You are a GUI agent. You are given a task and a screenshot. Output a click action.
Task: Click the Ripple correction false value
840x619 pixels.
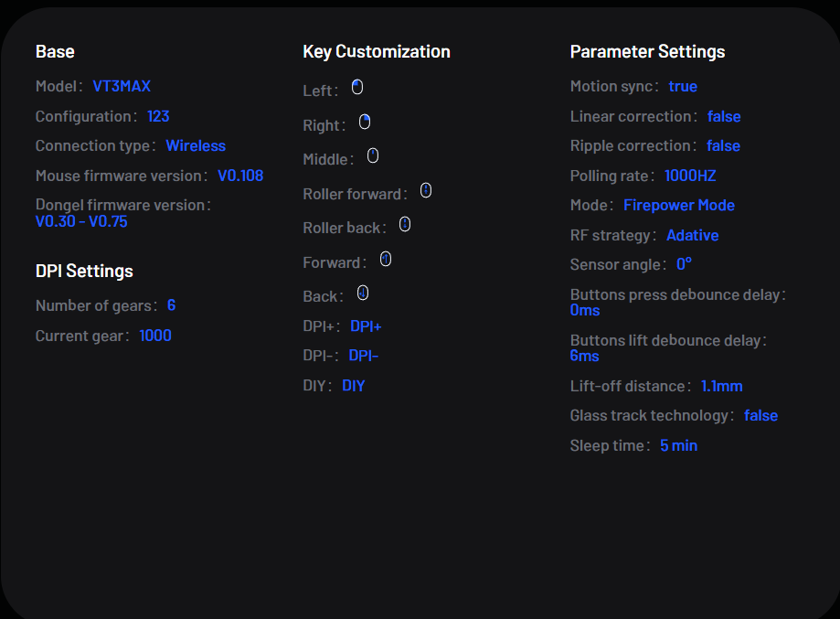point(723,145)
